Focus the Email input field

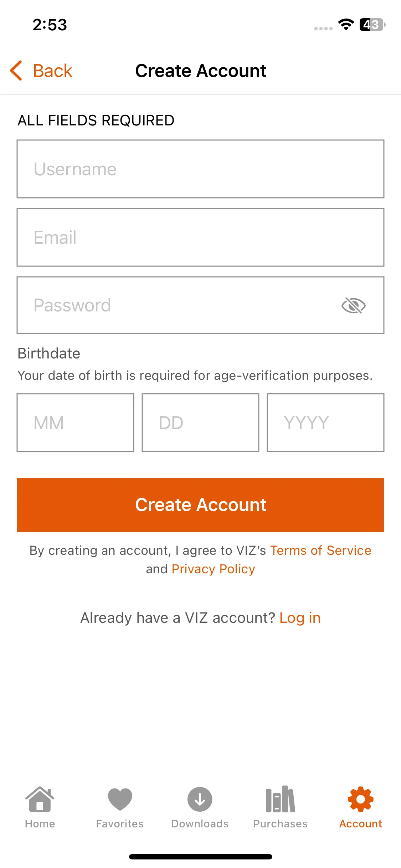tap(200, 237)
